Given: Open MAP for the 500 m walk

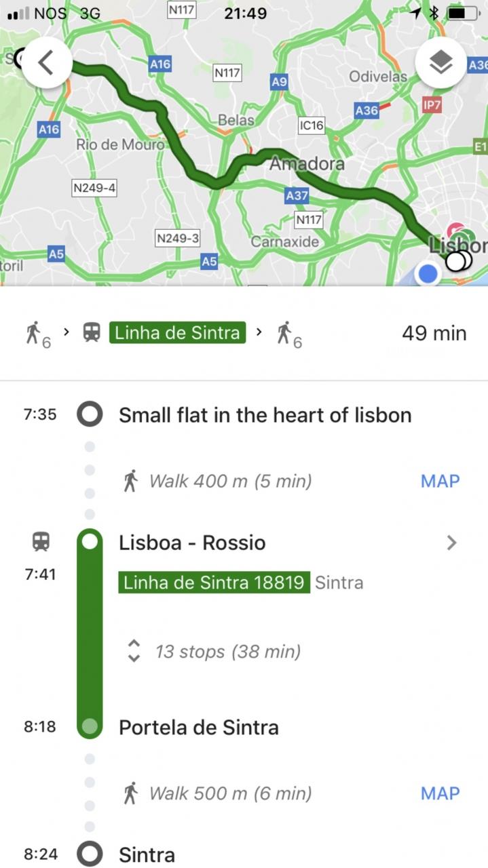Looking at the screenshot, I should [x=440, y=793].
